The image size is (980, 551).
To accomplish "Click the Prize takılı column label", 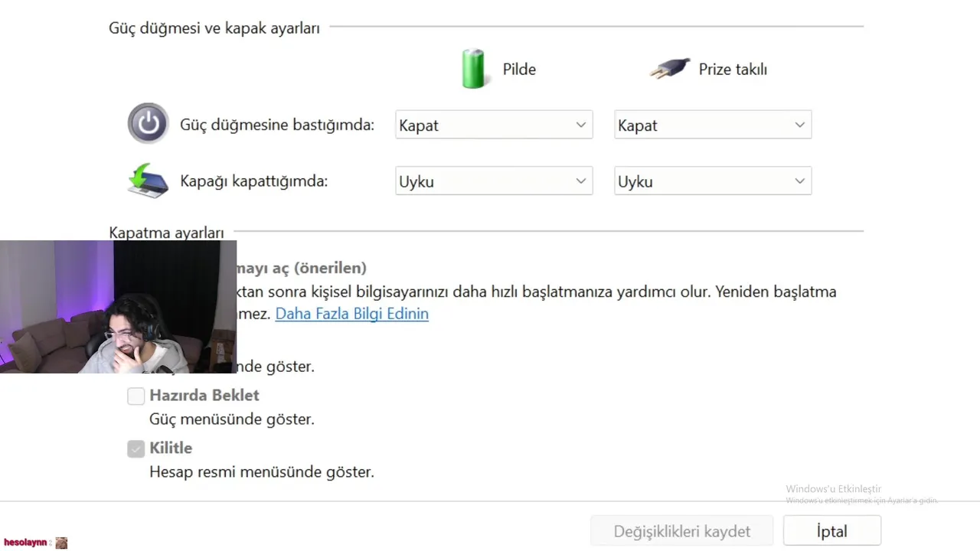I will 733,69.
